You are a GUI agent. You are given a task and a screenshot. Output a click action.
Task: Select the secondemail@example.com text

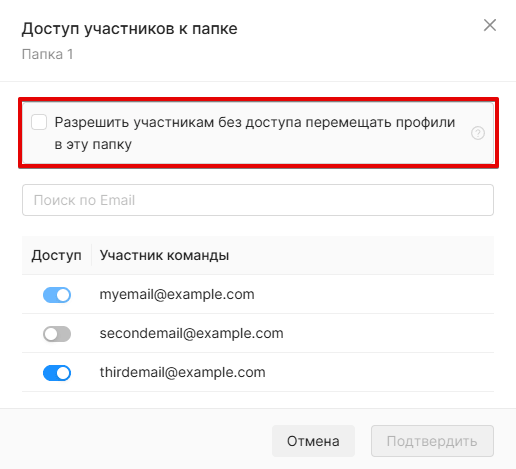(x=192, y=333)
